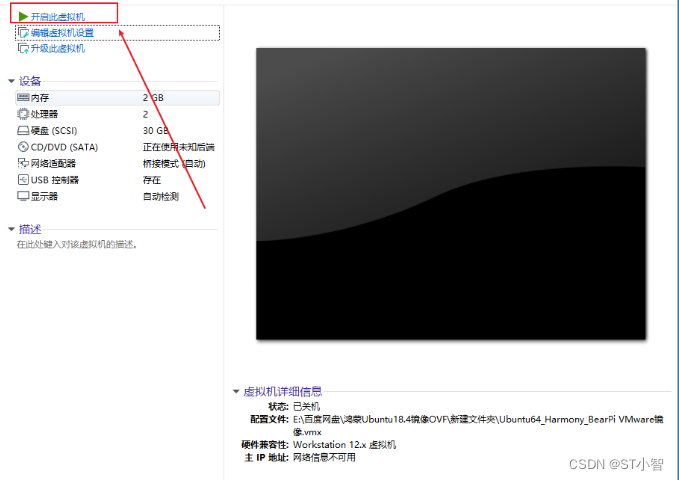Click the .vmx configuration file path

coord(478,426)
